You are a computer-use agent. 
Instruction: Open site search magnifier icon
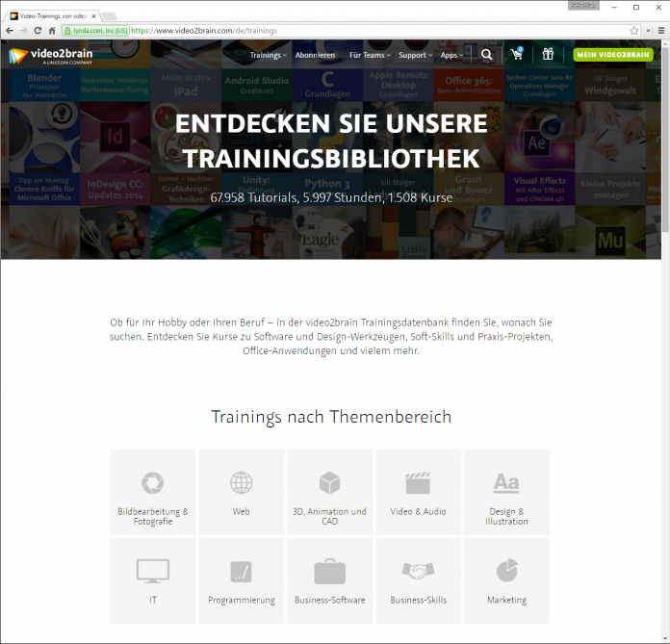tap(487, 55)
